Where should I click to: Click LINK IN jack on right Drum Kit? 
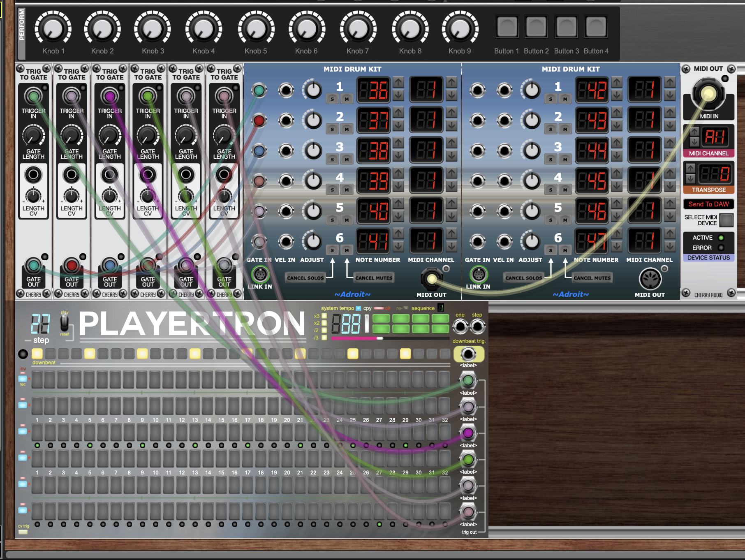pos(478,274)
